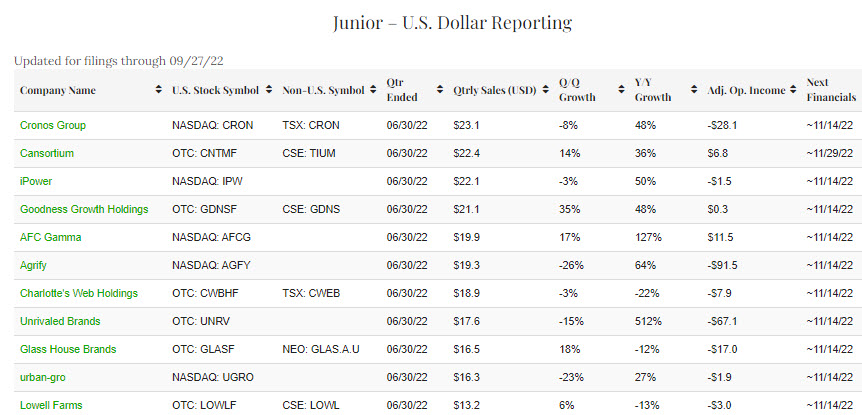862x415 pixels.
Task: Sort by Qtrly Sales (USD) arrow icon
Action: tap(544, 90)
